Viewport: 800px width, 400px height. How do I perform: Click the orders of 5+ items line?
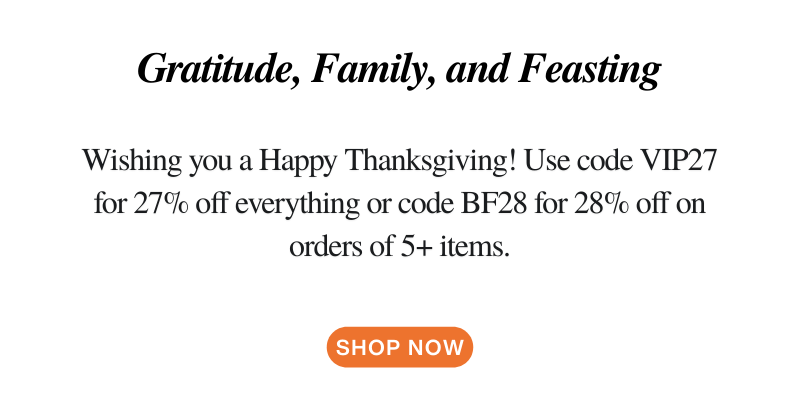399,248
